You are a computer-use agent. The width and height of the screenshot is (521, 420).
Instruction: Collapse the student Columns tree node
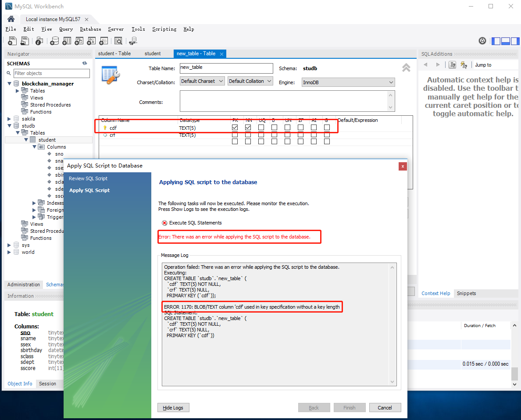(34, 146)
